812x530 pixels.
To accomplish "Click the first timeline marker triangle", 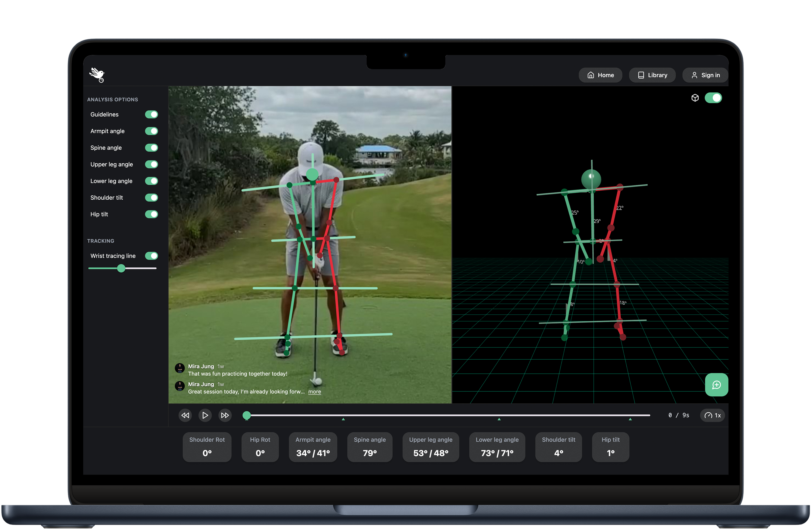I will coord(343,419).
